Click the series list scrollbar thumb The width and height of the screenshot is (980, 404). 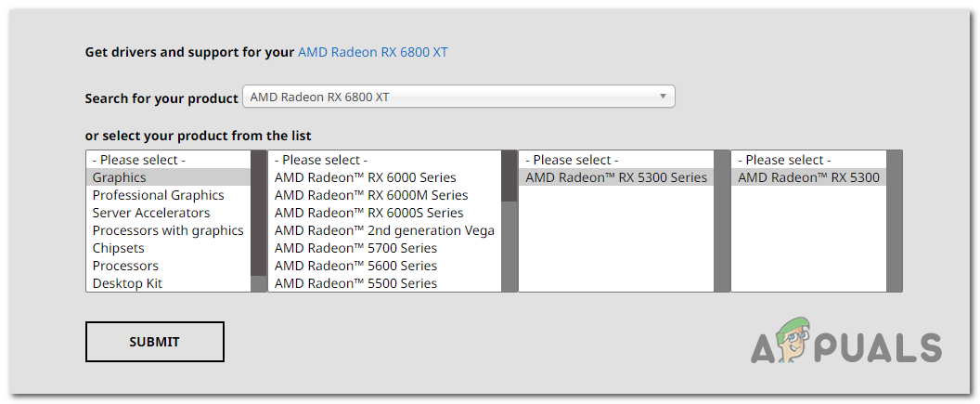pyautogui.click(x=509, y=176)
